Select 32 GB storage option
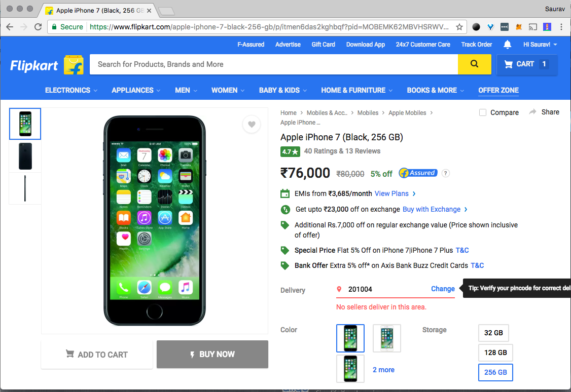The height and width of the screenshot is (392, 571). click(x=493, y=333)
